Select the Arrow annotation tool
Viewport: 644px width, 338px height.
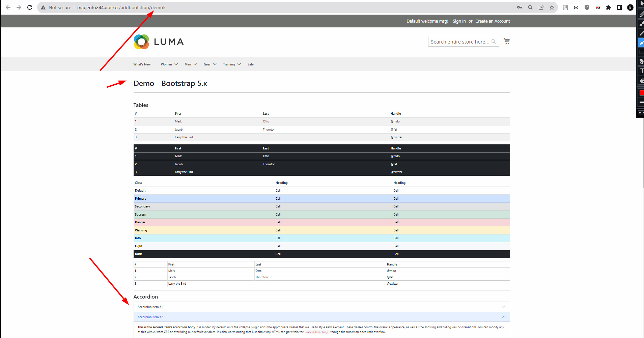[x=641, y=43]
